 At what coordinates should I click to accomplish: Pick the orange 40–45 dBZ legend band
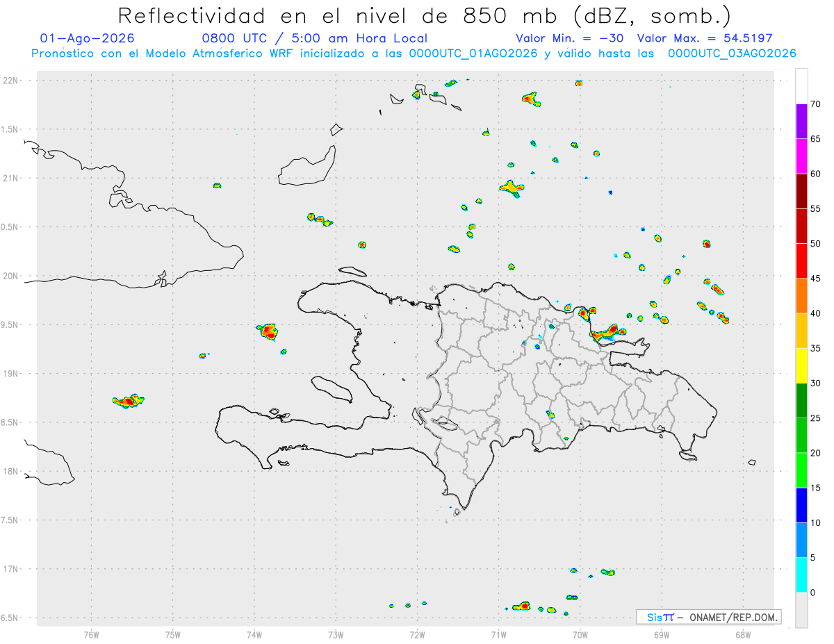click(x=801, y=296)
